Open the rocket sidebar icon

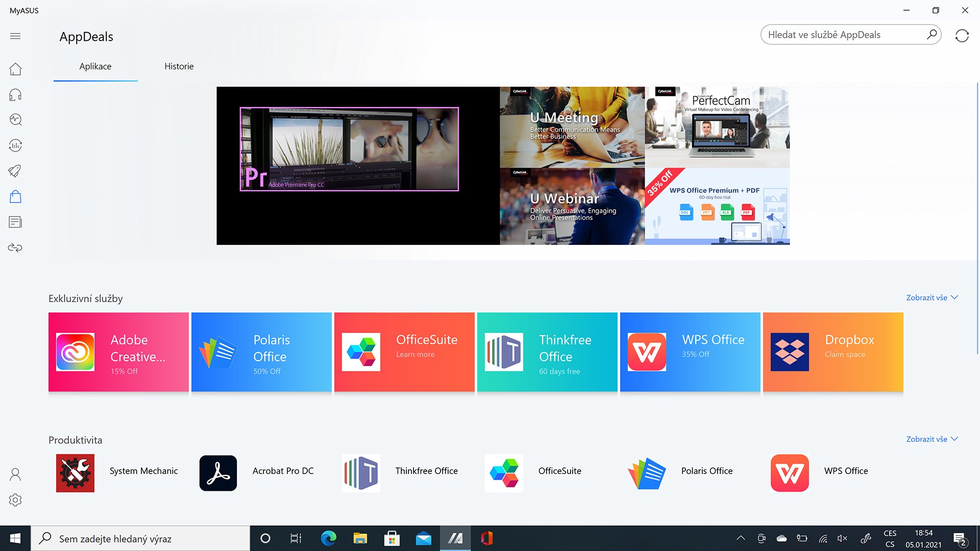coord(15,171)
